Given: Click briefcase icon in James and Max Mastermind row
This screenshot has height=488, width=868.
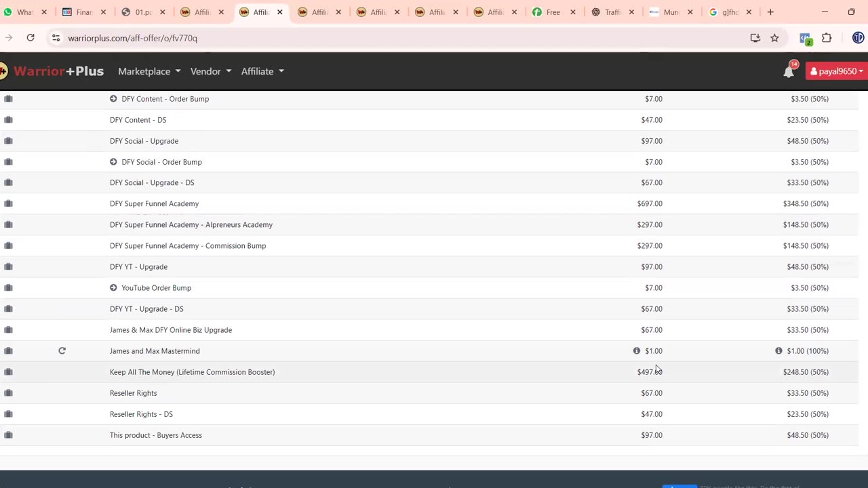Looking at the screenshot, I should 8,350.
